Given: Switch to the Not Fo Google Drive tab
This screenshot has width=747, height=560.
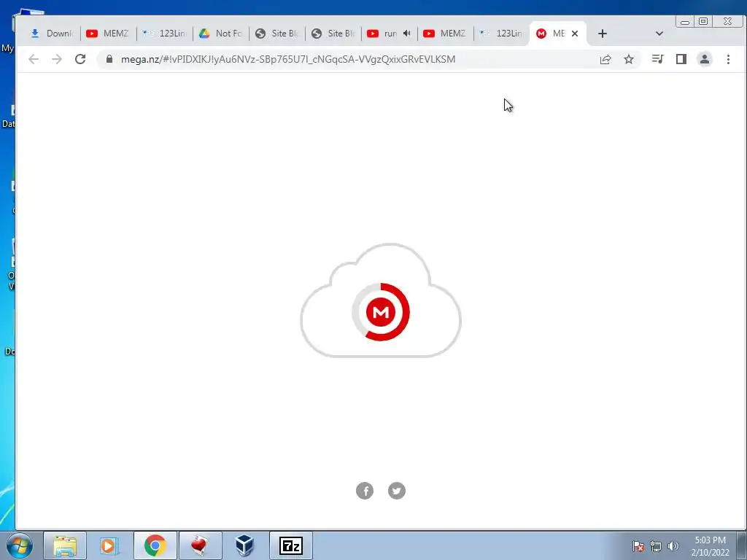Looking at the screenshot, I should tap(221, 34).
